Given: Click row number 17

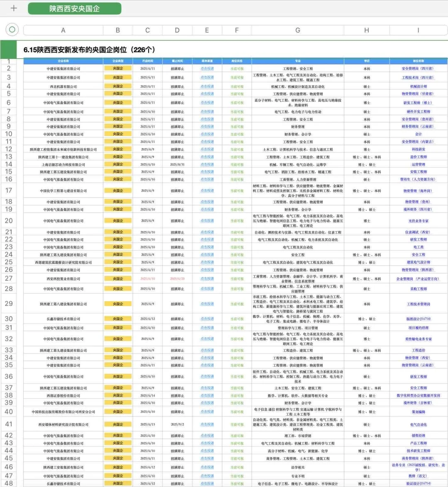Looking at the screenshot, I should (x=9, y=190).
